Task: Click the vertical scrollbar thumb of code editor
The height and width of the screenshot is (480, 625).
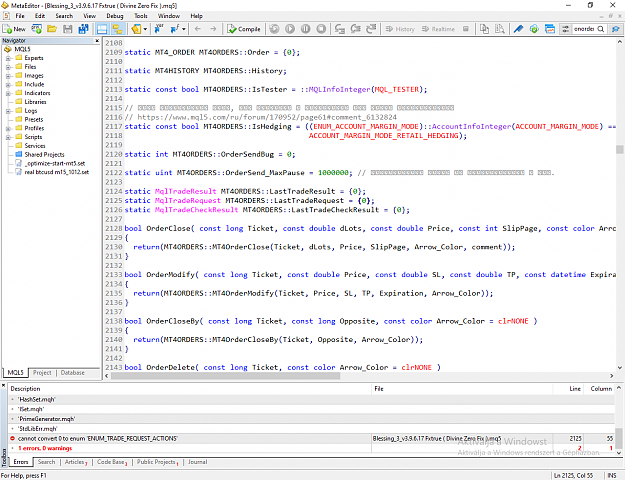Action: [619, 149]
